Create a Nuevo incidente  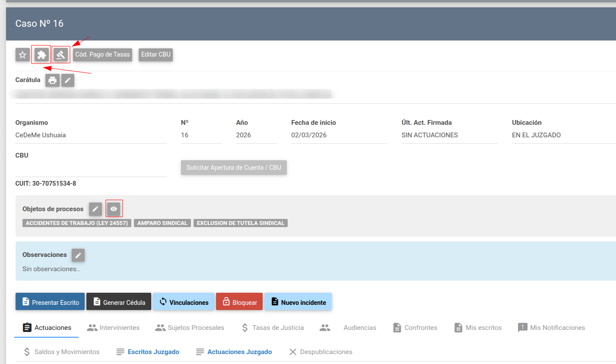pyautogui.click(x=298, y=302)
